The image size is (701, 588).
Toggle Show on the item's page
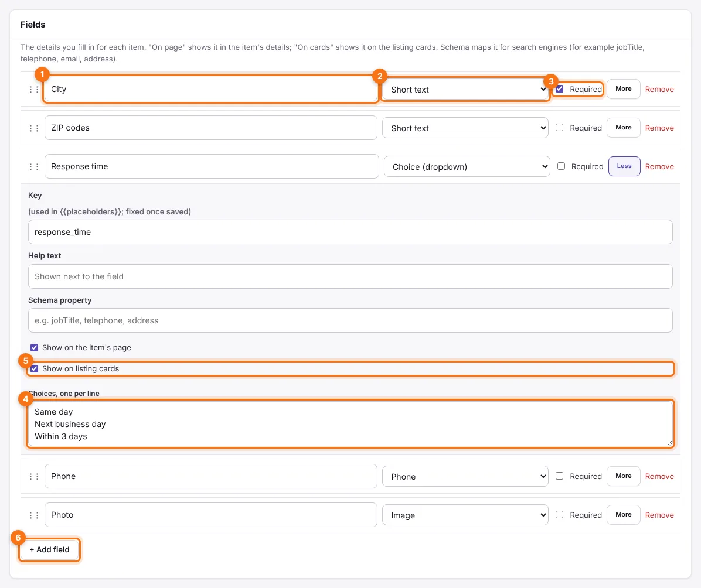coord(35,348)
